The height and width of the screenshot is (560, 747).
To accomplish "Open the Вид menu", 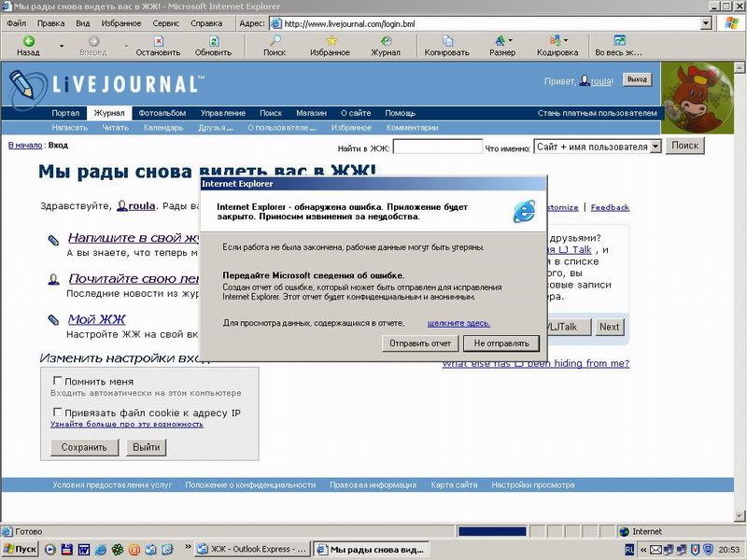I will [83, 22].
